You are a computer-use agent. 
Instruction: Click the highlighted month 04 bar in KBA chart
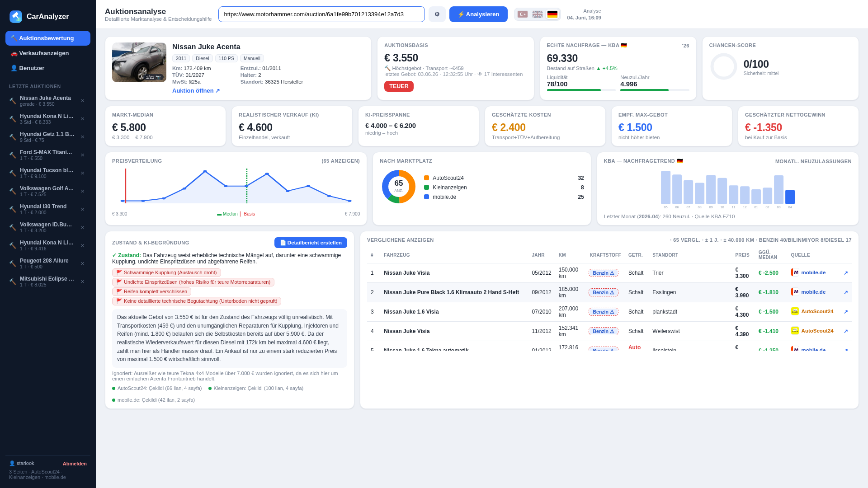[x=790, y=197]
